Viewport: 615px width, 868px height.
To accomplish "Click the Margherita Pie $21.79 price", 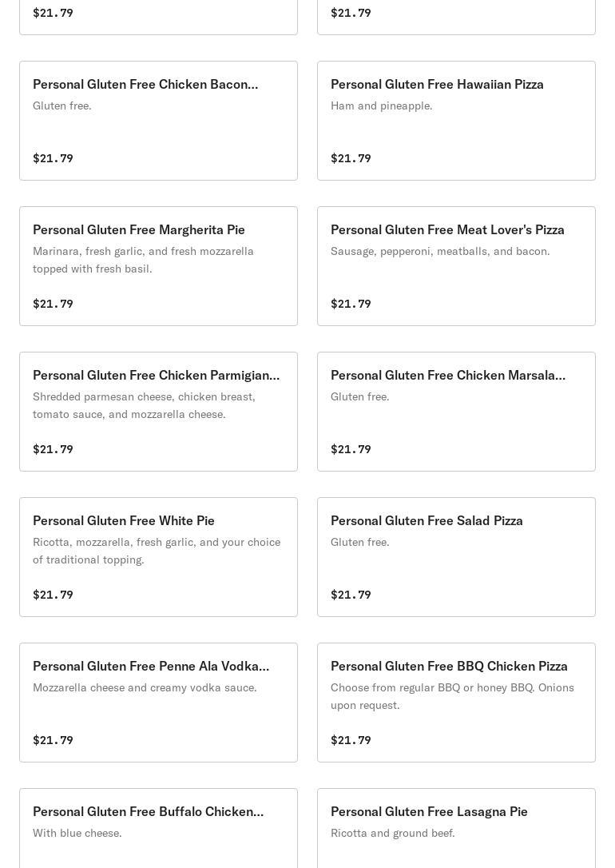I will [53, 304].
